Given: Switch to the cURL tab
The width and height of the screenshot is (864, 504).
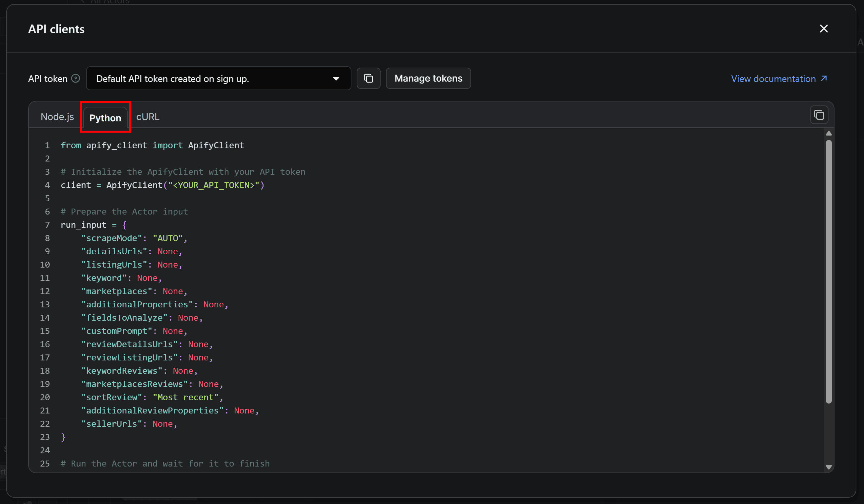Looking at the screenshot, I should click(x=148, y=117).
